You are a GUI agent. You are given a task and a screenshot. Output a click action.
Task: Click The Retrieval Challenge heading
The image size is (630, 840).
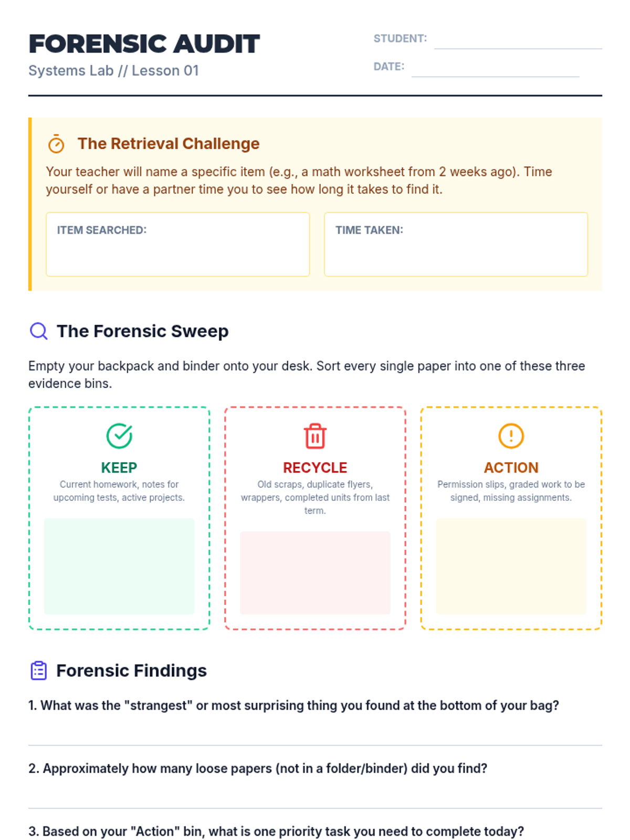[x=169, y=144]
